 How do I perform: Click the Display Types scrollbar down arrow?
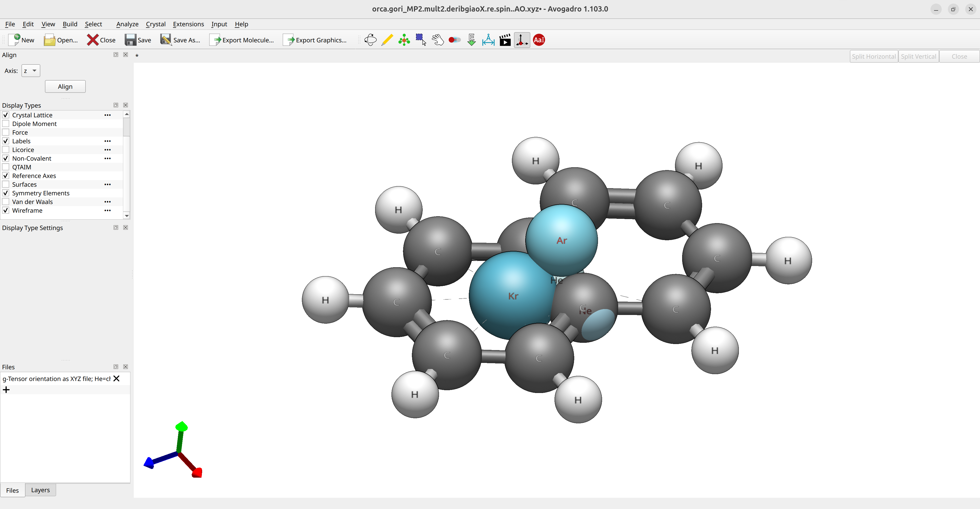(x=127, y=215)
